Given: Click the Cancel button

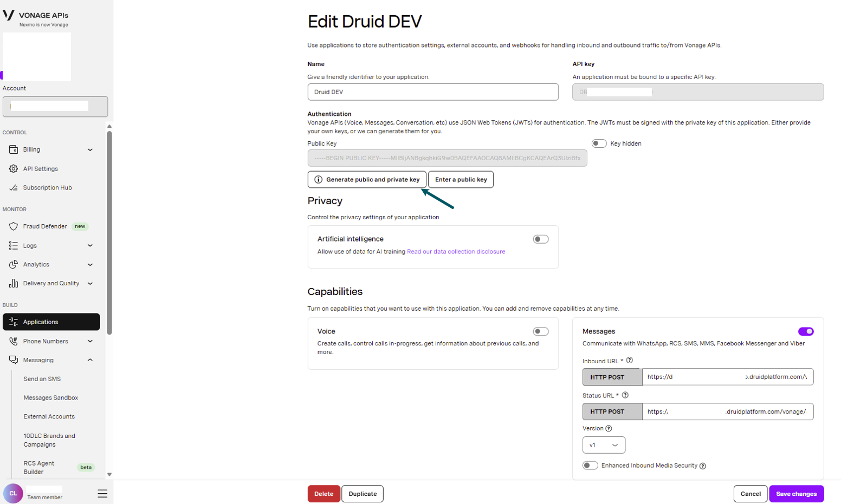Looking at the screenshot, I should click(751, 494).
